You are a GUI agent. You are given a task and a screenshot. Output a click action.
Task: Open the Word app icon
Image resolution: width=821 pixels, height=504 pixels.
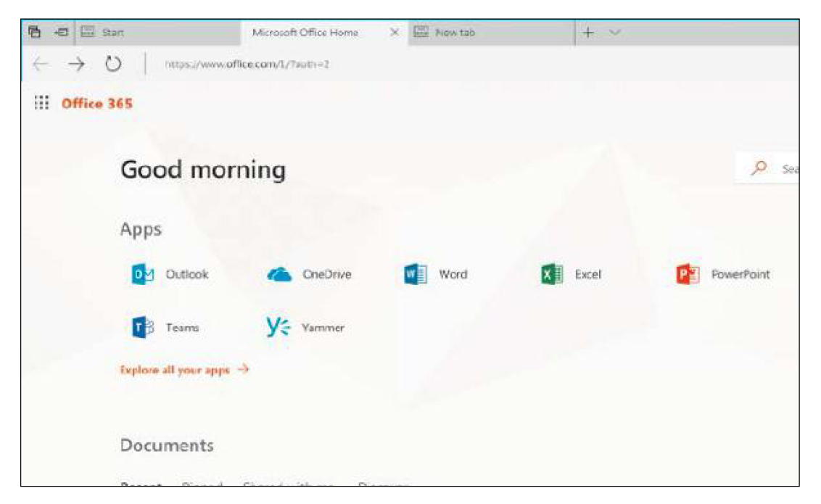(x=416, y=274)
